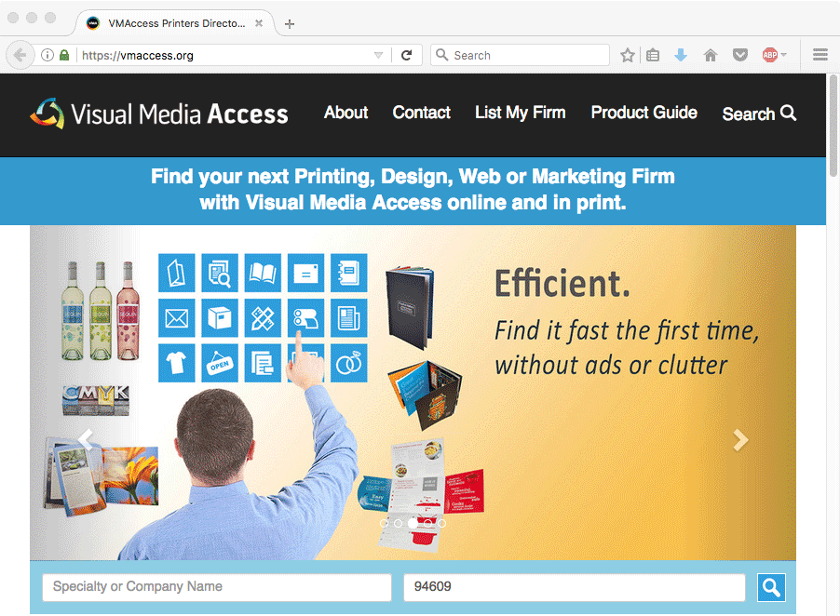Click the Pocket save icon
840x616 pixels.
point(739,55)
